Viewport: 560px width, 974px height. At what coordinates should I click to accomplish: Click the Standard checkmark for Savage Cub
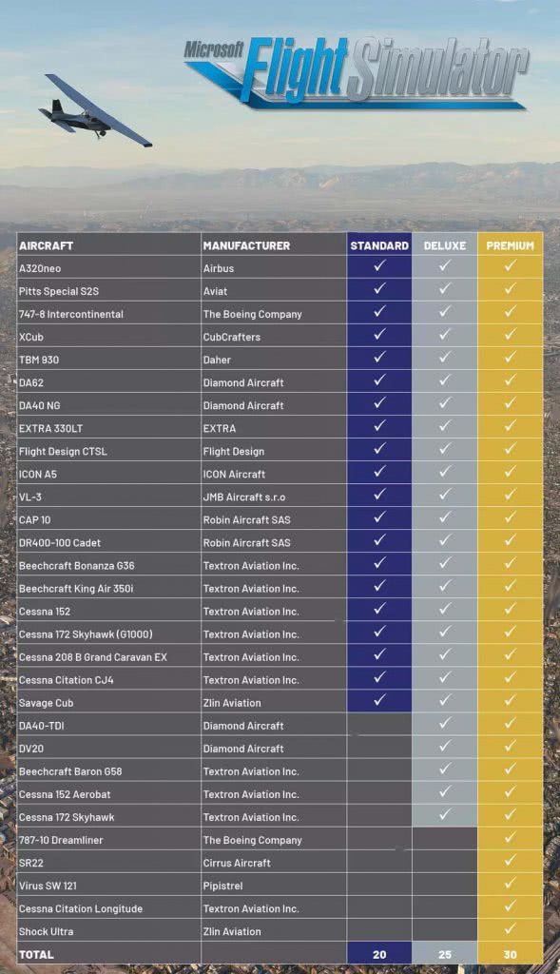pos(379,701)
